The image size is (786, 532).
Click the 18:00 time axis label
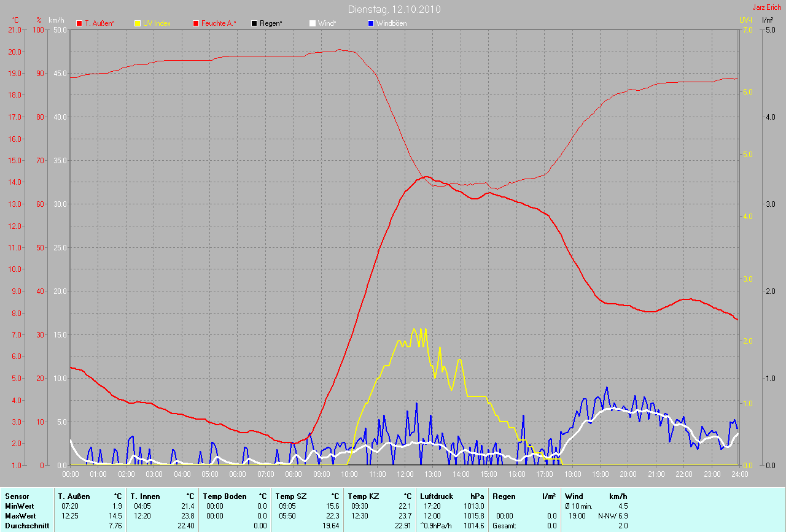point(572,474)
